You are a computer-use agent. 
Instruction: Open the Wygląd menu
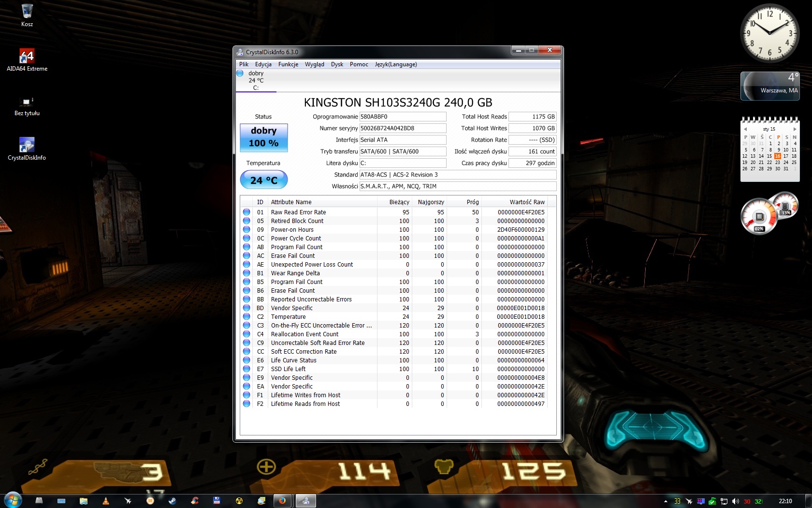click(315, 64)
